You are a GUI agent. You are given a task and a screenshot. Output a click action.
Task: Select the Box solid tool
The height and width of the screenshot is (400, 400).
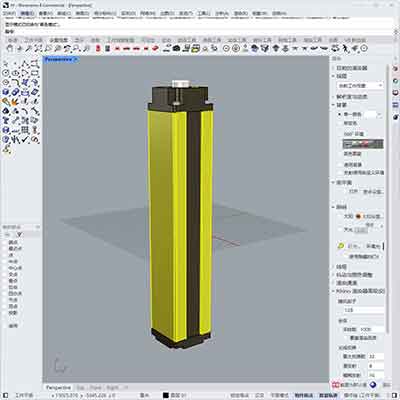point(6,92)
